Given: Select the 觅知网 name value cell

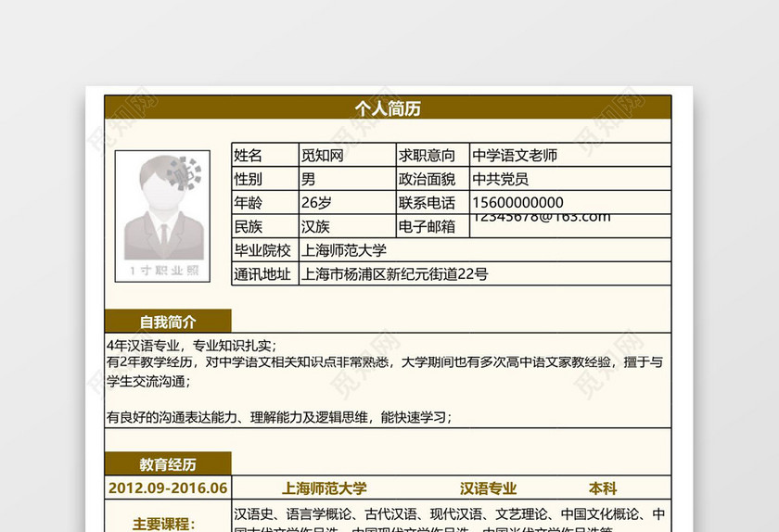Looking at the screenshot, I should 347,155.
